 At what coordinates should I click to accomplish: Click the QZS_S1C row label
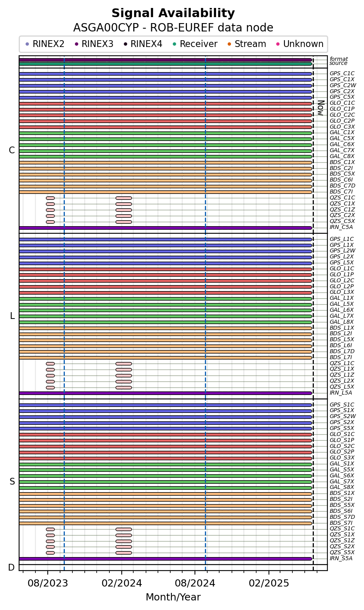342,529
